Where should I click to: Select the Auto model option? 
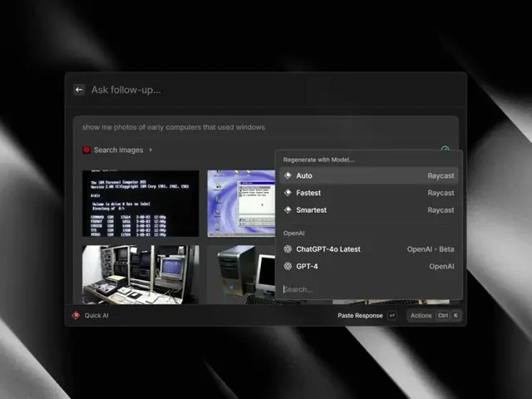pyautogui.click(x=369, y=175)
